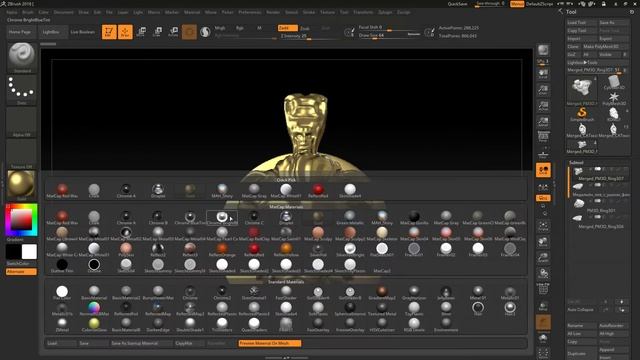Toggle Draw mode in the top shelf

pos(125,31)
